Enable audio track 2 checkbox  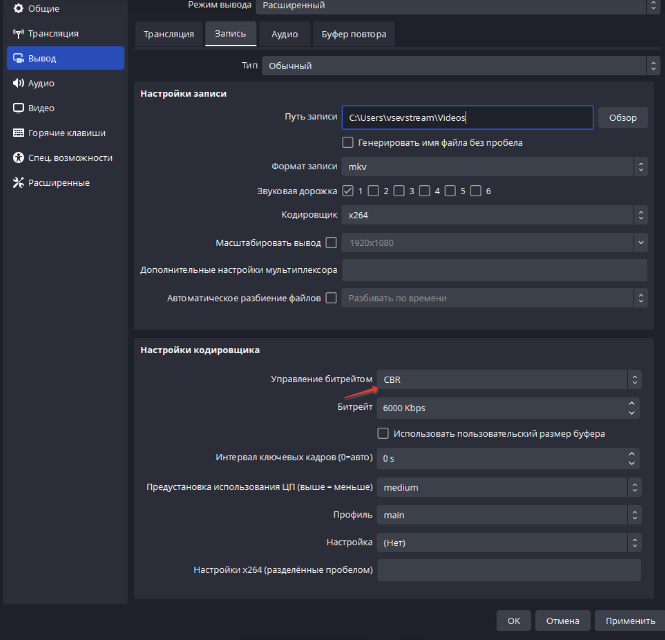tap(374, 191)
